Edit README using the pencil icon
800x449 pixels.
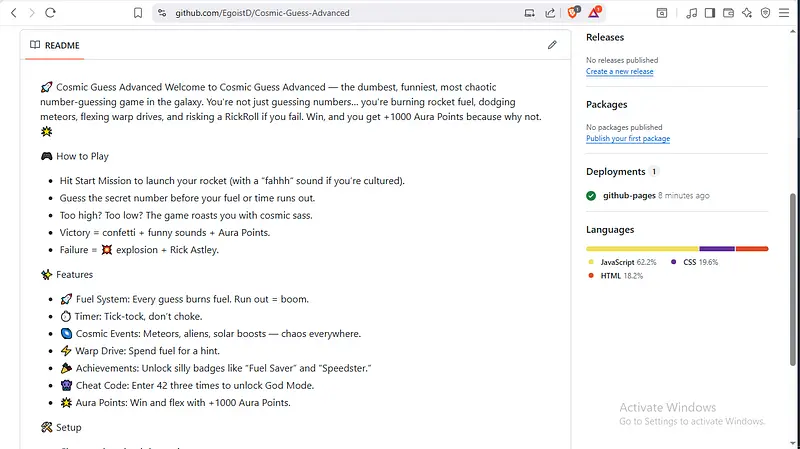point(552,45)
